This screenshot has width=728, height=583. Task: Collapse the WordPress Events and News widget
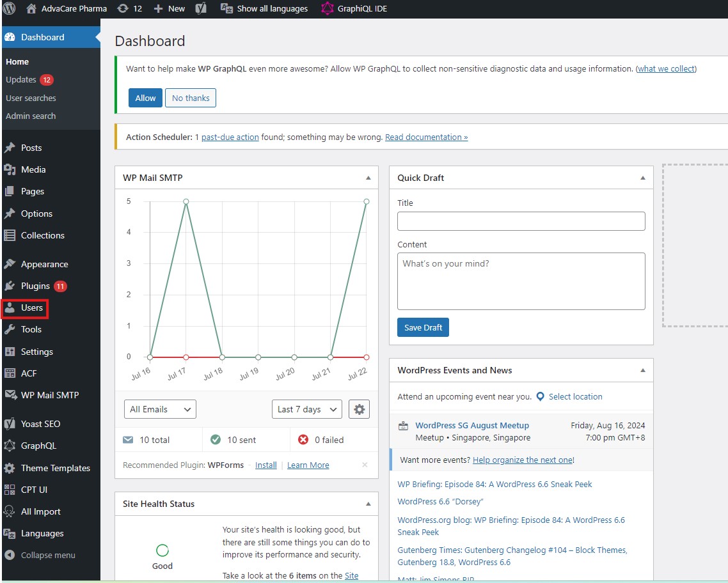(643, 370)
